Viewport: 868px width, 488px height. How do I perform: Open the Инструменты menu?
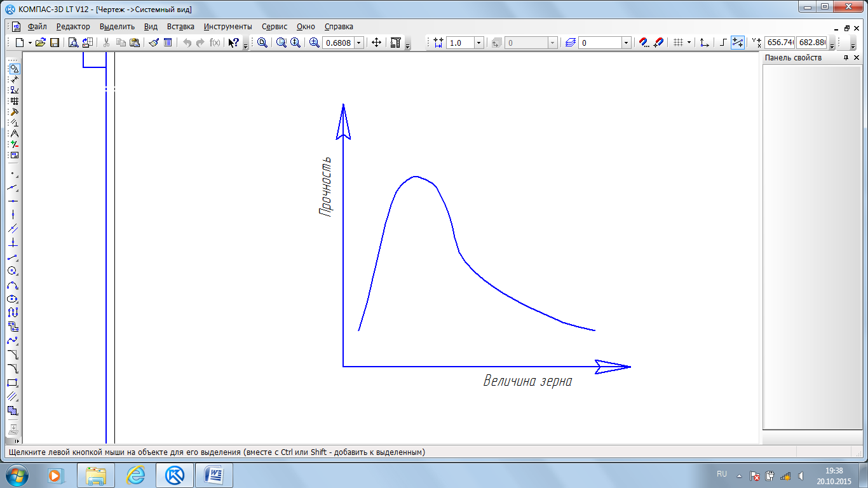coord(227,27)
